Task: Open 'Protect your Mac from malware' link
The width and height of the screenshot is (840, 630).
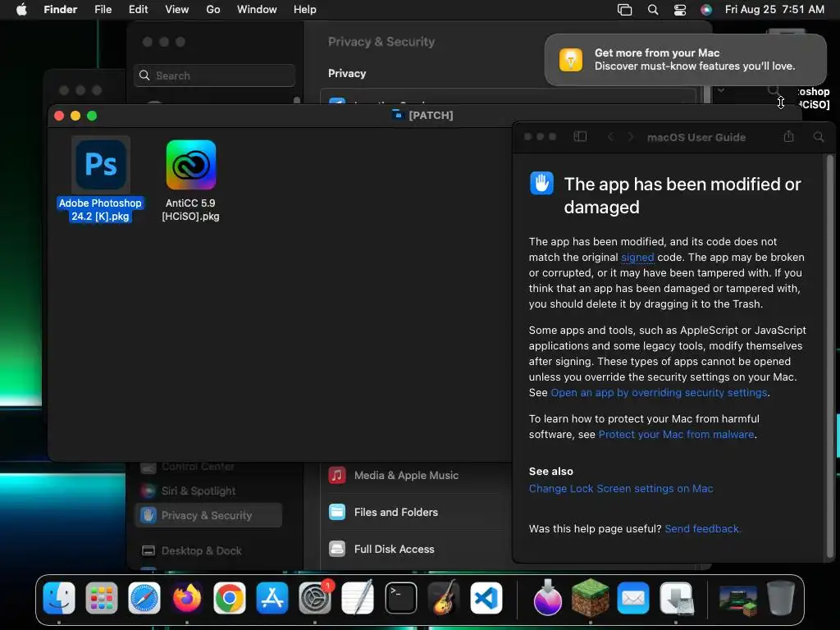Action: tap(676, 435)
